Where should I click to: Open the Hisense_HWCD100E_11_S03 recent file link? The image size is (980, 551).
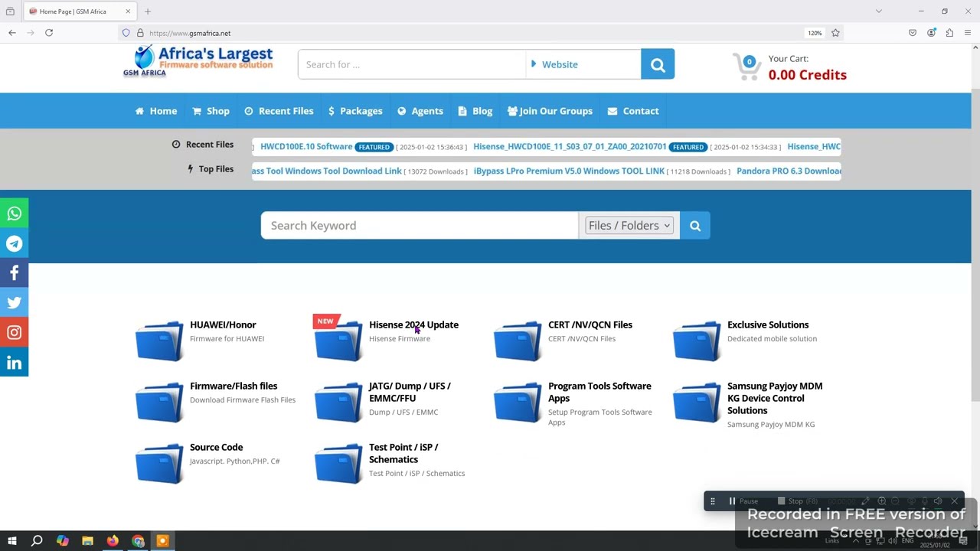570,146
